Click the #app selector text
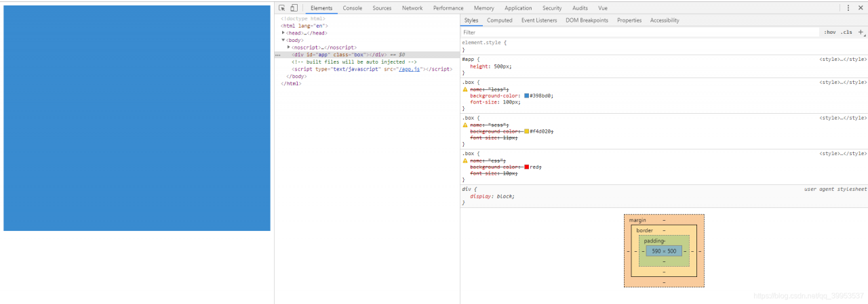This screenshot has width=868, height=304. [x=469, y=59]
